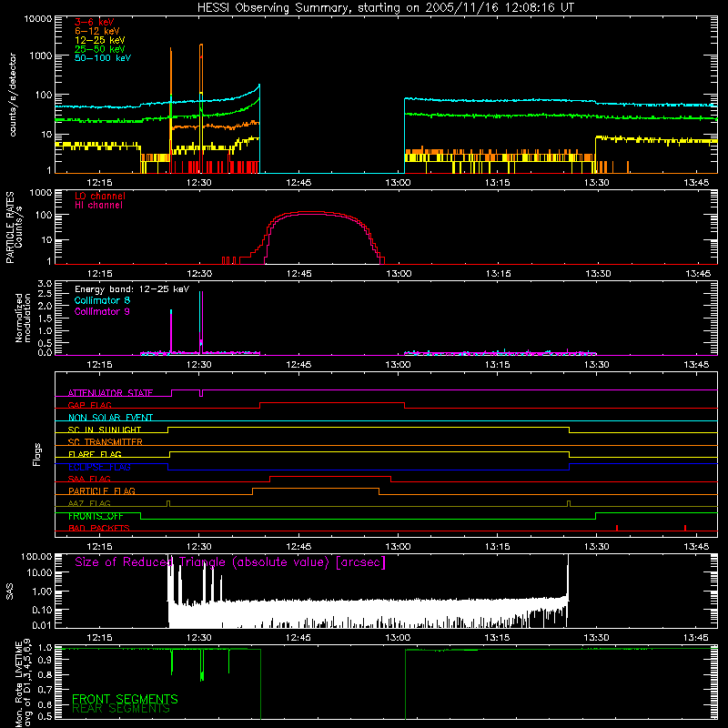
Task: Click the NON SOLAR EVENT flag label
Action: point(110,418)
